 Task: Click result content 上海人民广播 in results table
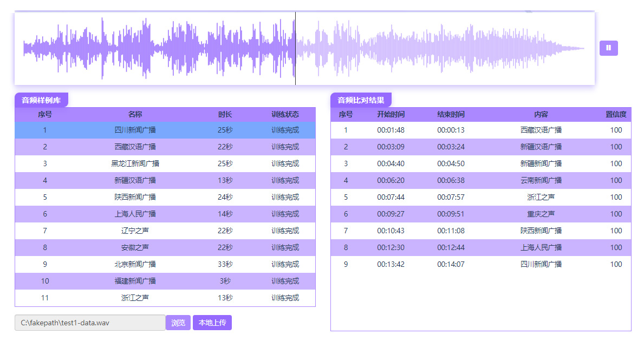(541, 248)
